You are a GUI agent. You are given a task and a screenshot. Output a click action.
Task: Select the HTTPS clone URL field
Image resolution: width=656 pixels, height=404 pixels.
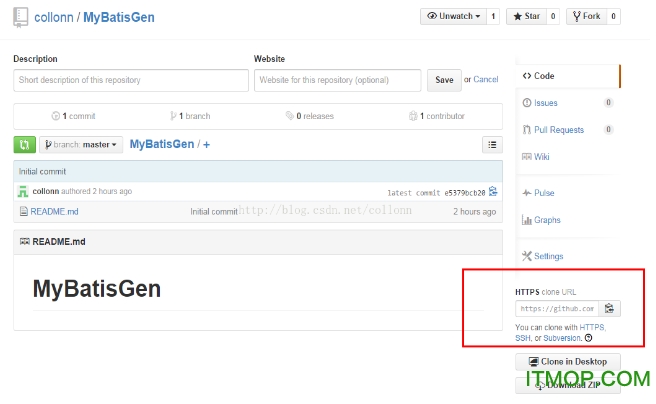coord(557,309)
